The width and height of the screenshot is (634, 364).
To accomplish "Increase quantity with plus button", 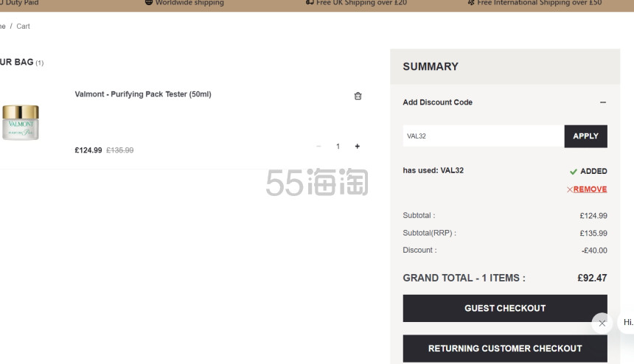I will tap(357, 146).
